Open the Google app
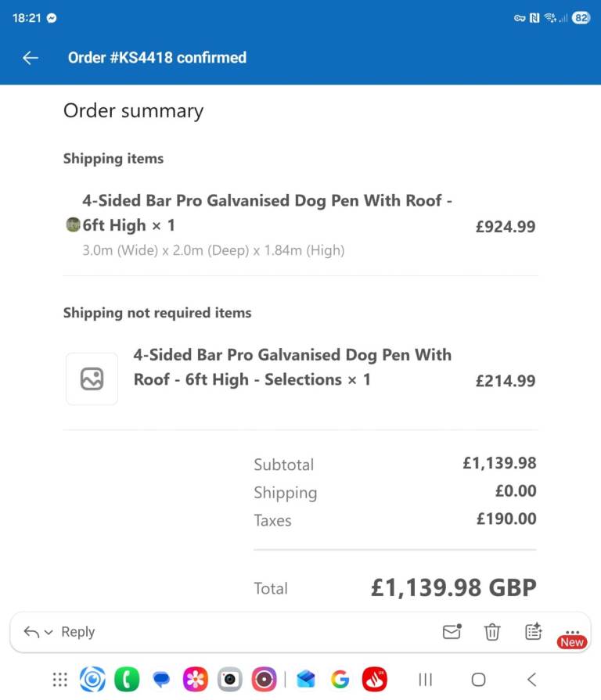The width and height of the screenshot is (601, 700). 340,679
